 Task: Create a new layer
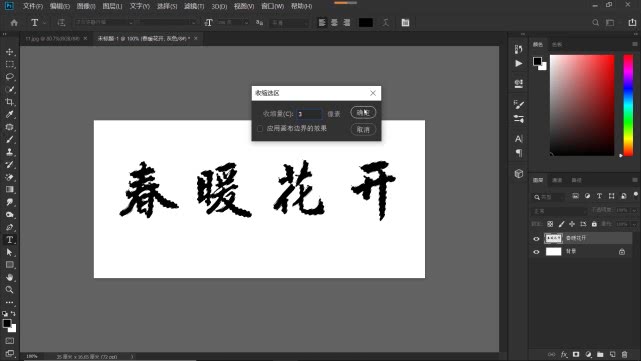coord(612,354)
